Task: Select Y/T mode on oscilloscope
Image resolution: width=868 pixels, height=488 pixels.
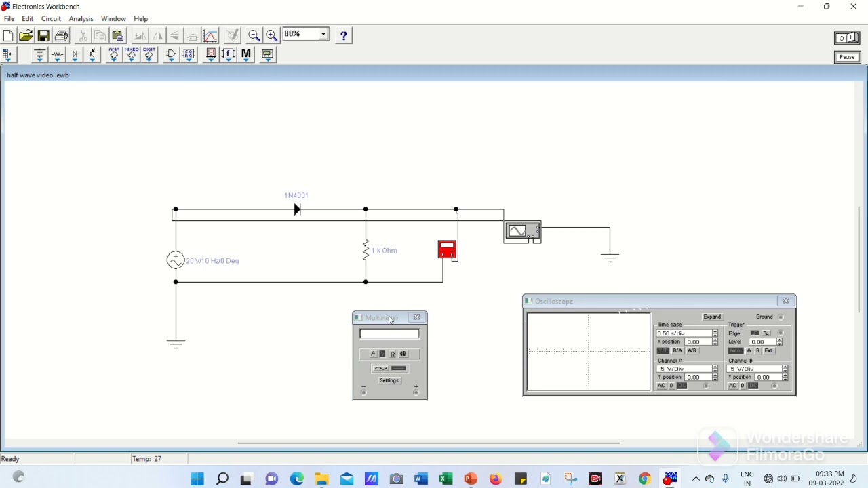Action: (x=663, y=350)
